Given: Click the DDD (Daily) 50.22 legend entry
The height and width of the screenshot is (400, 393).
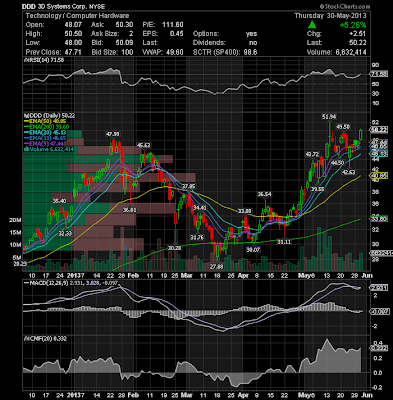Looking at the screenshot, I should [x=51, y=116].
